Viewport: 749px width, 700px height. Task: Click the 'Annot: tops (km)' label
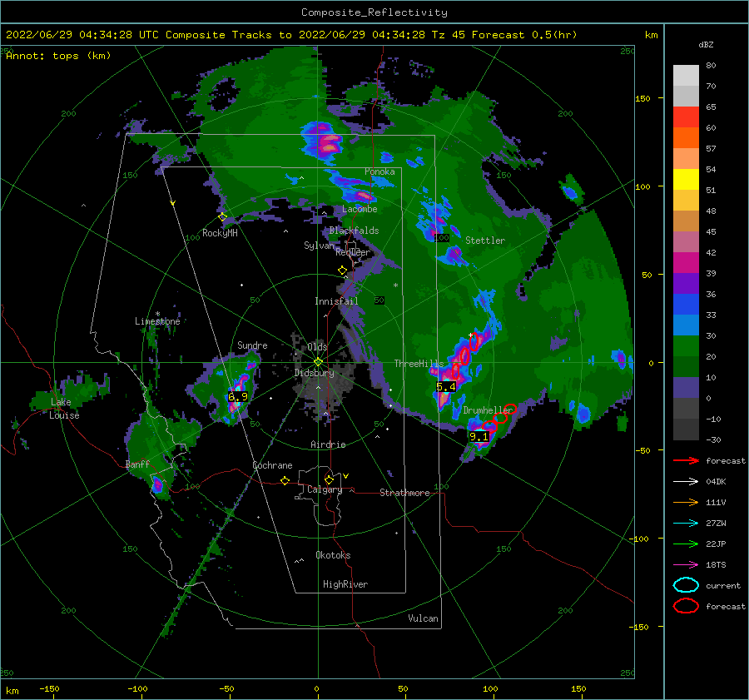click(x=58, y=56)
